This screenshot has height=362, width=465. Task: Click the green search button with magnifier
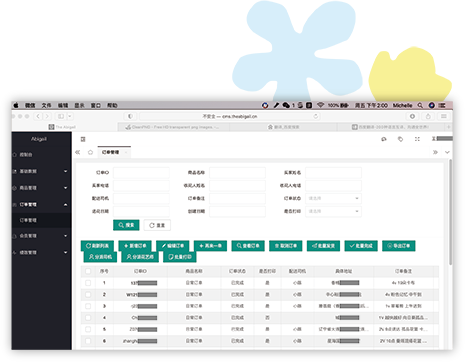click(126, 225)
